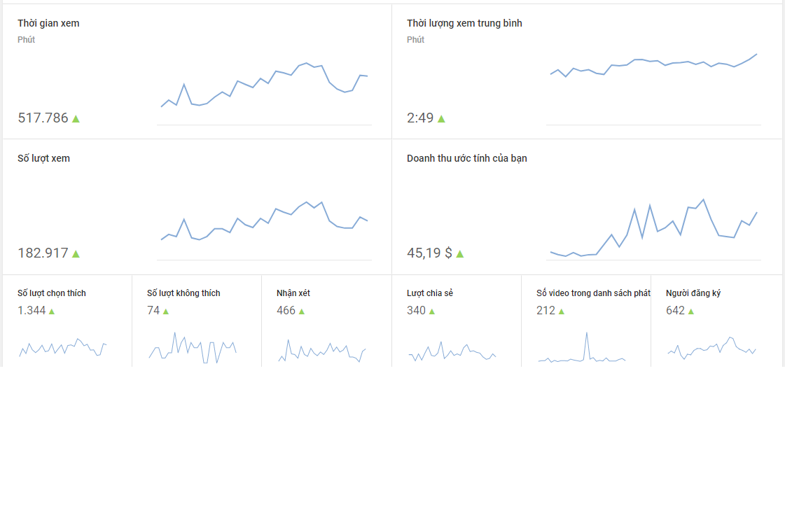Open Số video trong danh sách phát card
Screen dimensions: 785x532
pos(593,293)
